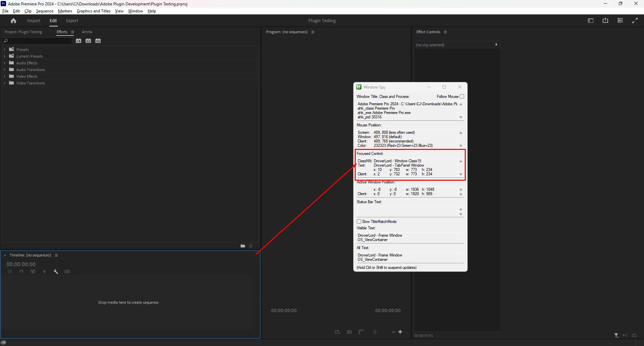Viewport: 644px width, 346px height.
Task: Click the search magnifier in Effects panel
Action: (6, 41)
